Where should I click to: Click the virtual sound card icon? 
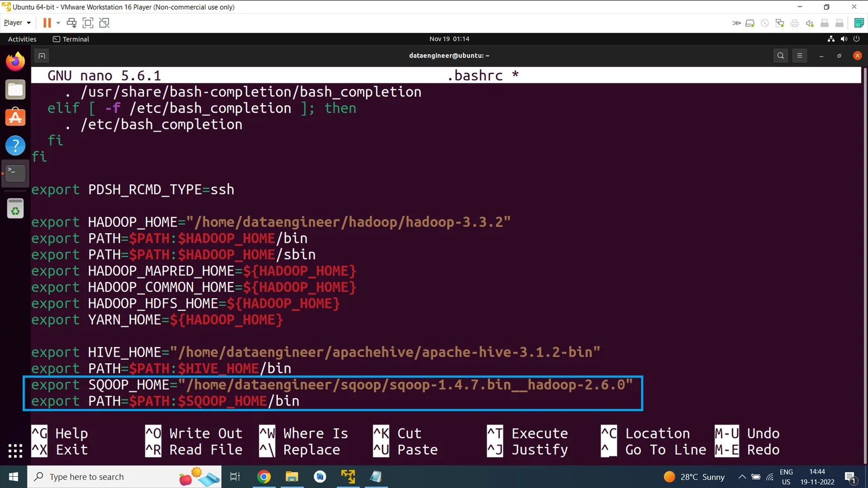(x=809, y=22)
